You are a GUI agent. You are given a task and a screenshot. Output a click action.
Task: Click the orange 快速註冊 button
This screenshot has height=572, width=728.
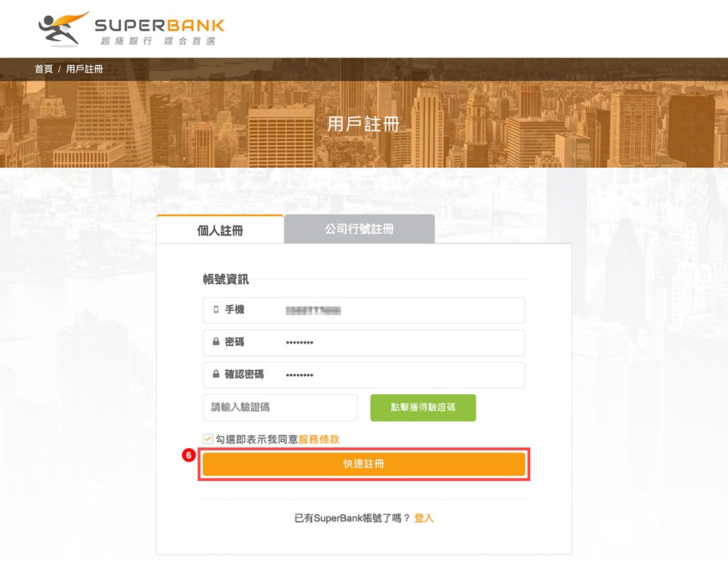364,464
